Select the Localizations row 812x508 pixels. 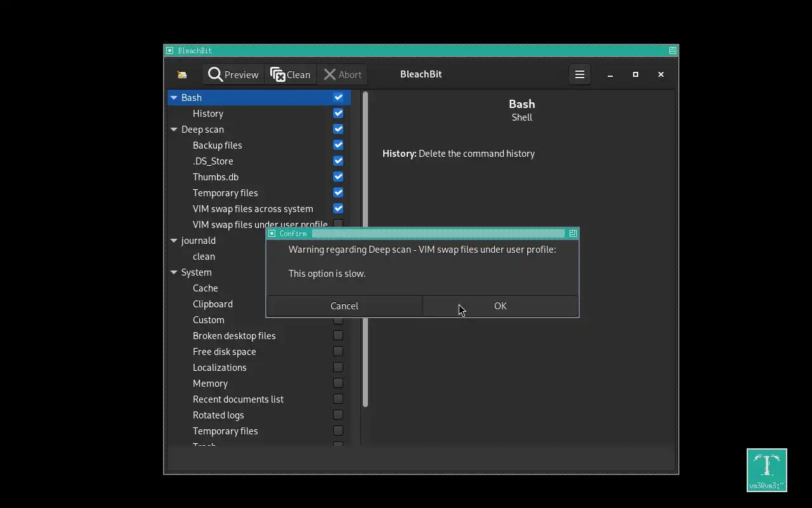259,367
